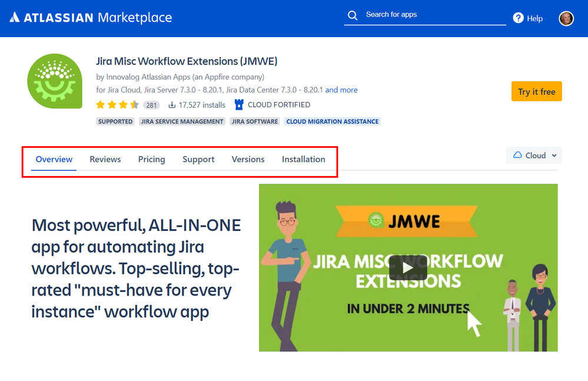Open the Installation tab

[303, 160]
